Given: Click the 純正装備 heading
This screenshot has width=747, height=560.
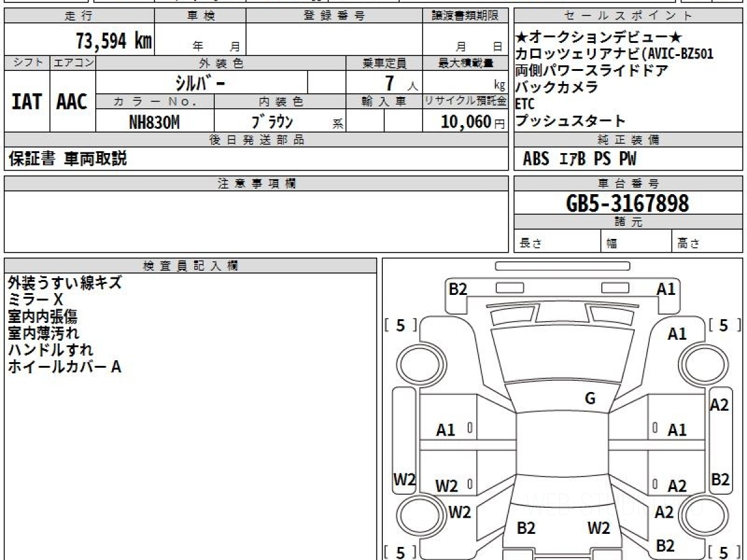Looking at the screenshot, I should tap(629, 140).
